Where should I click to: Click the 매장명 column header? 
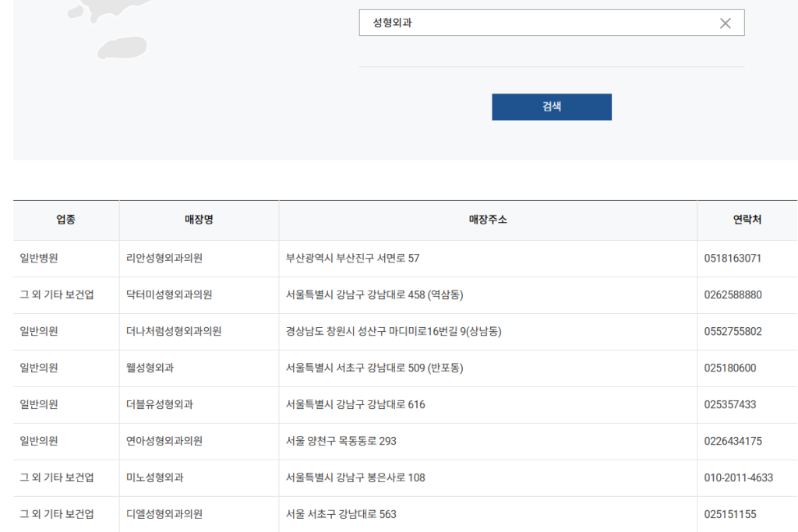tap(199, 220)
